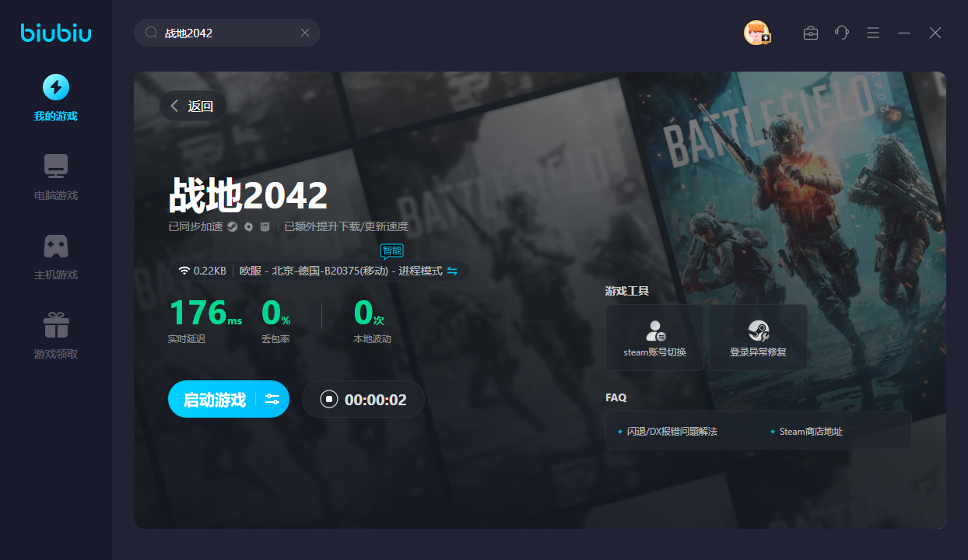The image size is (968, 560).
Task: Click the biubiu logo
Action: click(56, 33)
